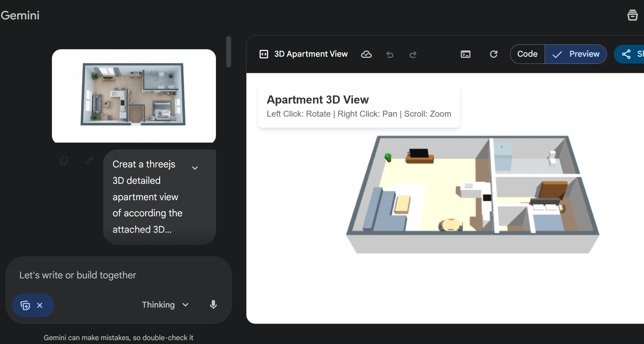Click the code panel icon beside title
This screenshot has height=344, width=644.
click(264, 54)
